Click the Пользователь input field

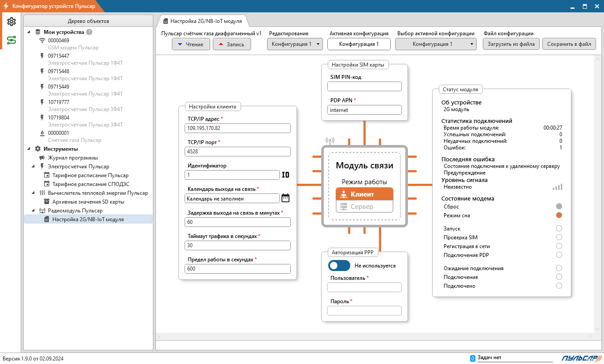(x=364, y=287)
